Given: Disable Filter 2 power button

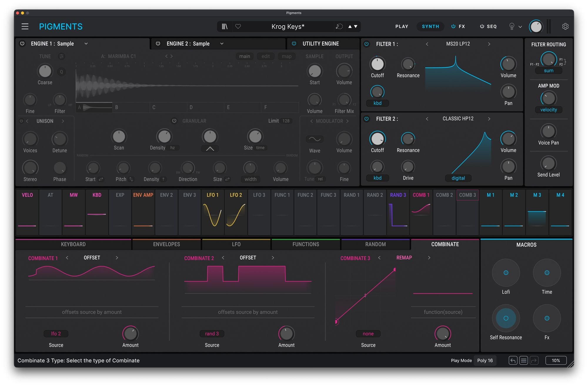Looking at the screenshot, I should coord(366,119).
